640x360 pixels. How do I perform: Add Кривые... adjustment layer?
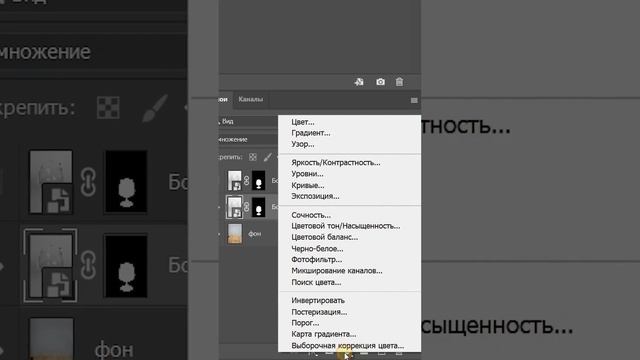click(x=307, y=185)
